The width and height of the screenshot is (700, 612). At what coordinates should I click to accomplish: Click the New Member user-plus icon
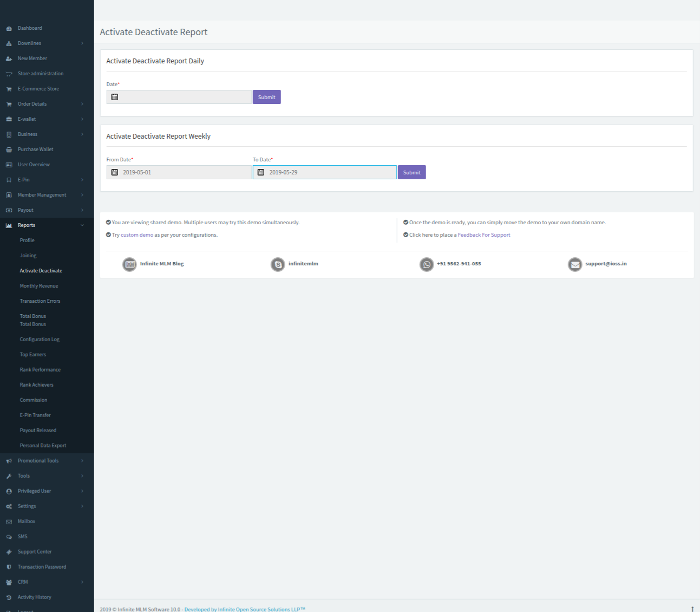pos(9,58)
